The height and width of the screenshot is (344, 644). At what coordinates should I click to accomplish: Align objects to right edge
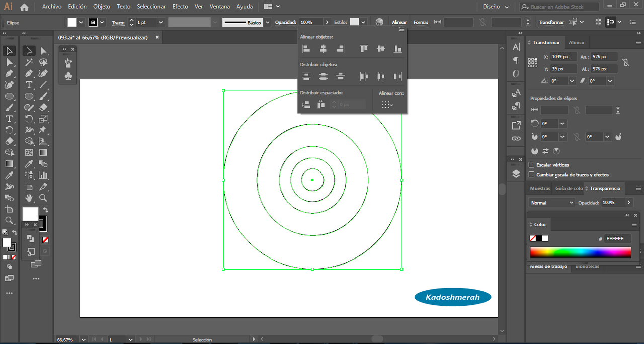tap(341, 49)
